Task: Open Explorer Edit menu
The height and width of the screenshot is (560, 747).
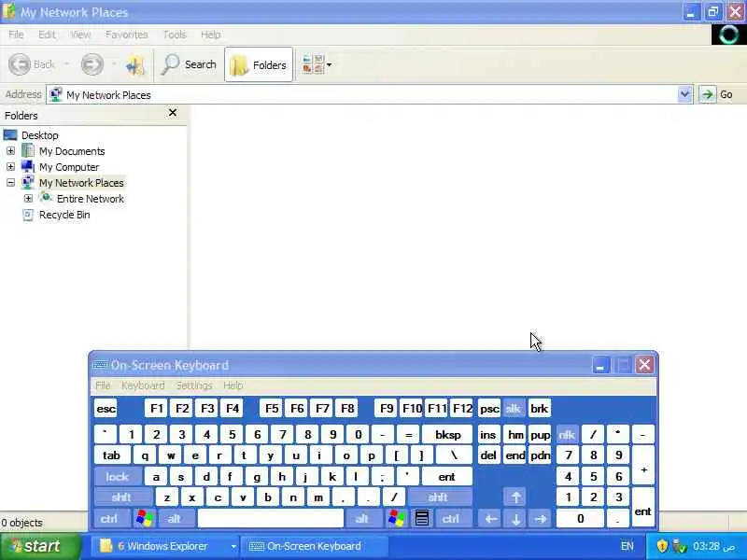Action: click(47, 35)
